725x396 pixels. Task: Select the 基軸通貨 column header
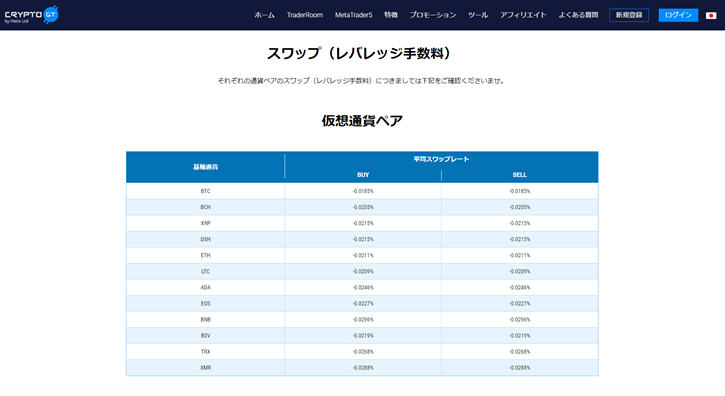[205, 167]
